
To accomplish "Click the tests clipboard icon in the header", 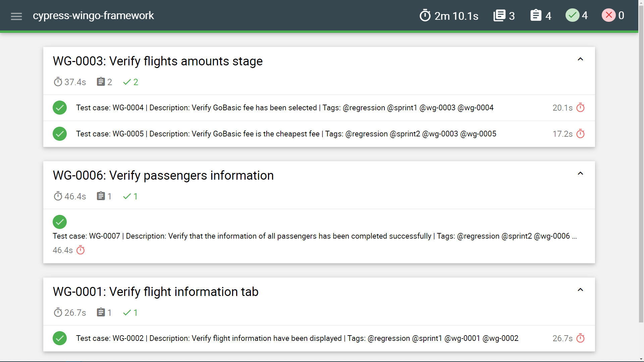I will pos(536,15).
